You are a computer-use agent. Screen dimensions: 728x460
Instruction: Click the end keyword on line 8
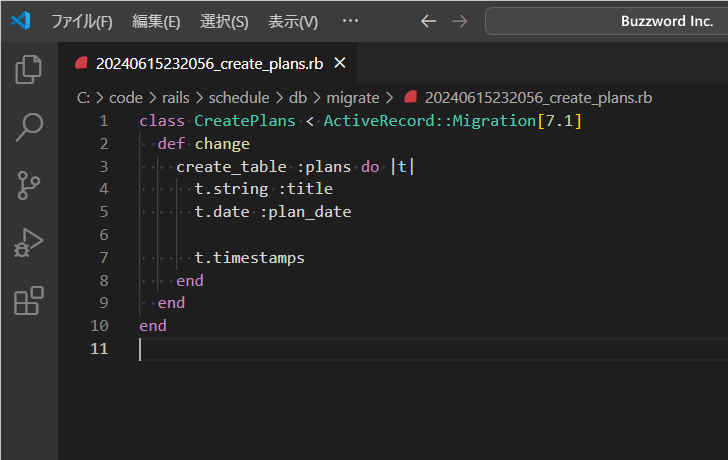tap(190, 281)
